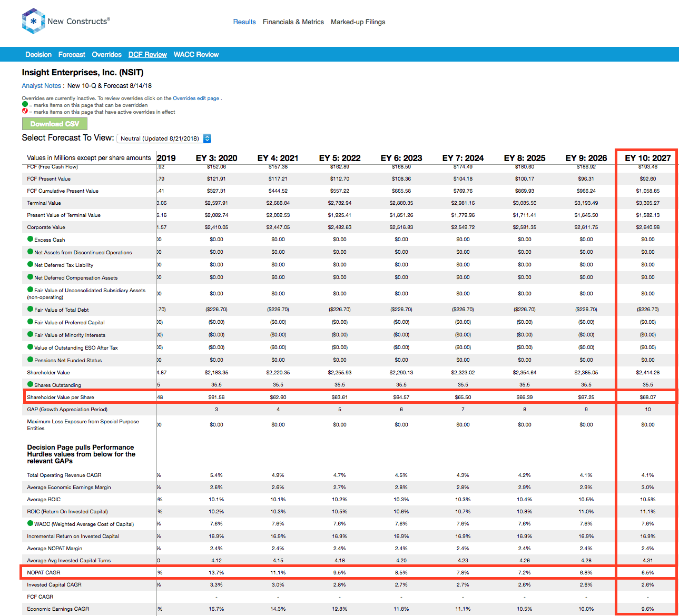This screenshot has width=679, height=616.
Task: Click the Total Operating Revenue CAGR row label
Action: click(x=64, y=475)
